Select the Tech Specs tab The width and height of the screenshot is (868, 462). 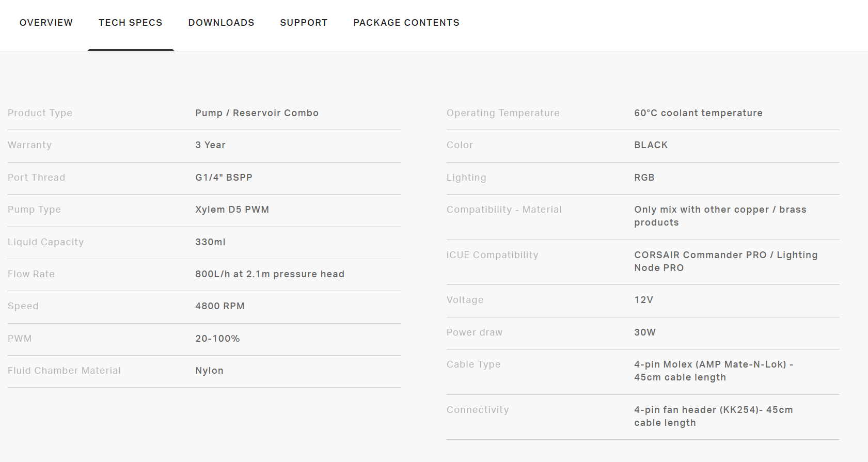click(x=131, y=23)
